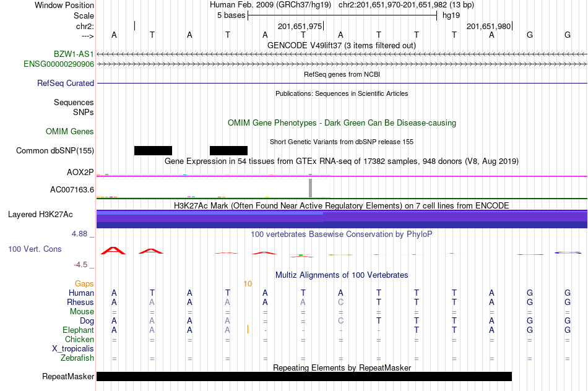Click the Mouse species label
The height and width of the screenshot is (391, 588).
(x=82, y=312)
